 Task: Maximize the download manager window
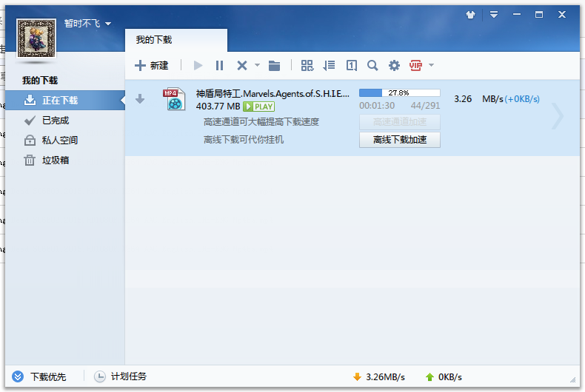pyautogui.click(x=539, y=15)
